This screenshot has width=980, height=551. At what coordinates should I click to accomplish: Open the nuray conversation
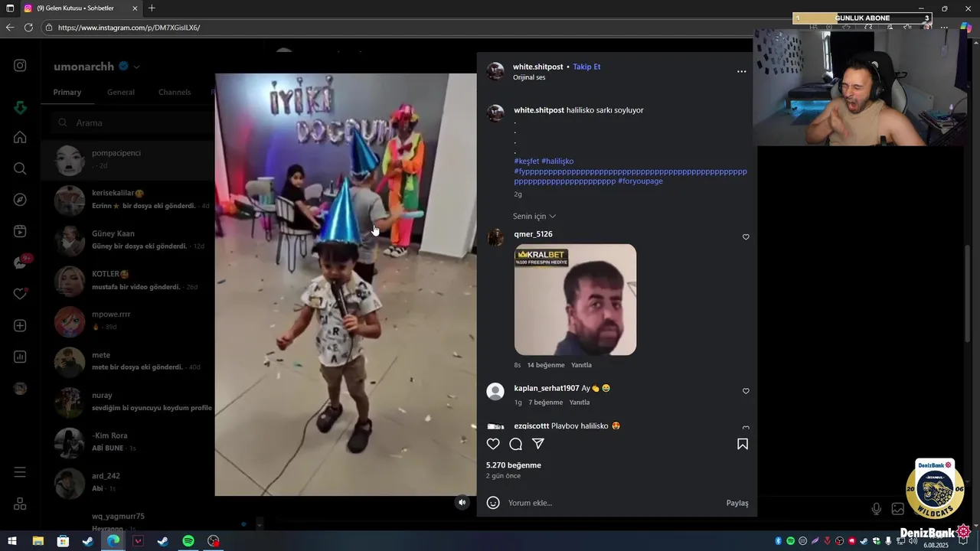click(127, 403)
